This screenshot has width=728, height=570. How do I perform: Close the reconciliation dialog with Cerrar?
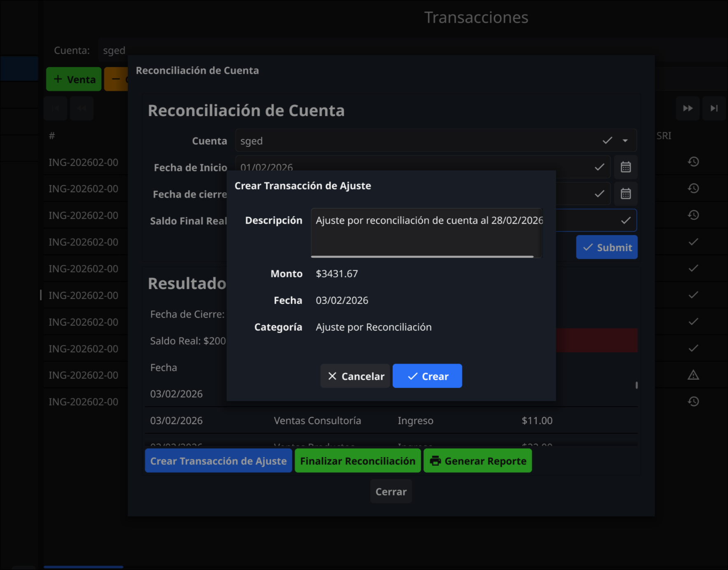[391, 491]
